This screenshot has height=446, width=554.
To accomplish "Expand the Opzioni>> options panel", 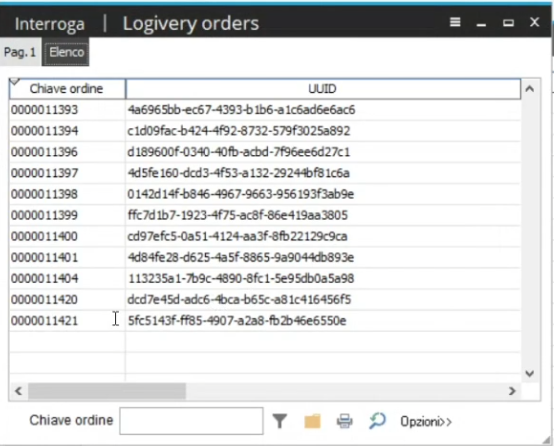I will [426, 422].
